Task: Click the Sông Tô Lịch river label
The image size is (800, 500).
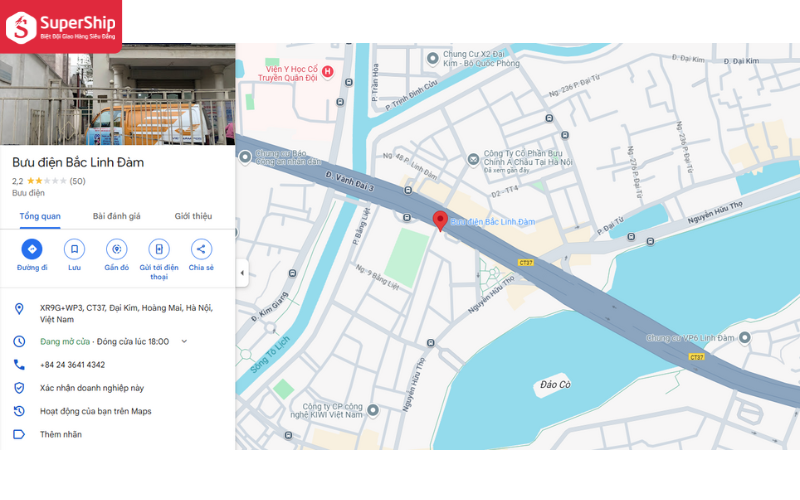Action: click(270, 354)
